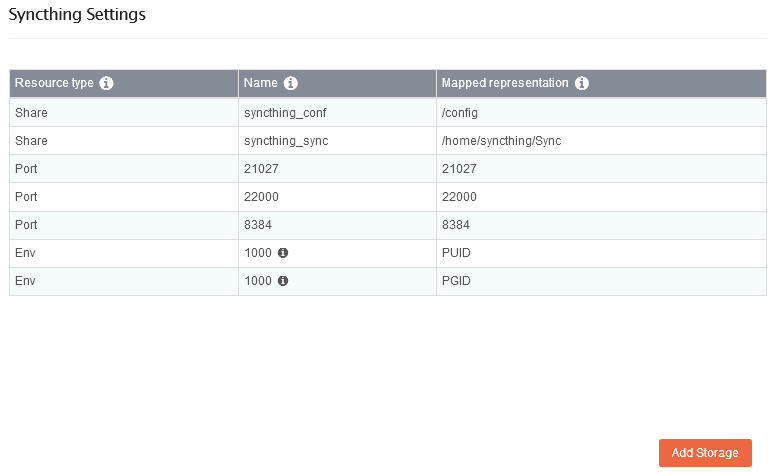Screen dimensions: 774x472
Task: Select the syncthing_sync share name
Action: [286, 141]
